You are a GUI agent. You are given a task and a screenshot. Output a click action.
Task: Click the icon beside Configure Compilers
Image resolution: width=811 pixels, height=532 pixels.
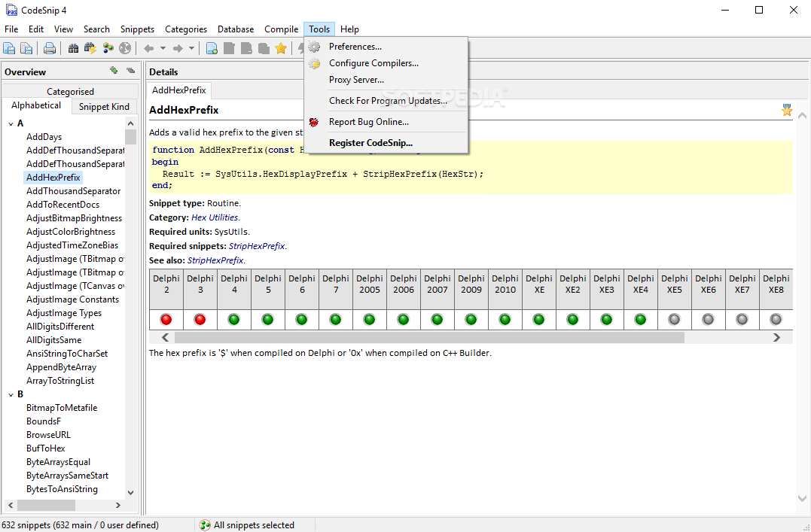(x=314, y=64)
